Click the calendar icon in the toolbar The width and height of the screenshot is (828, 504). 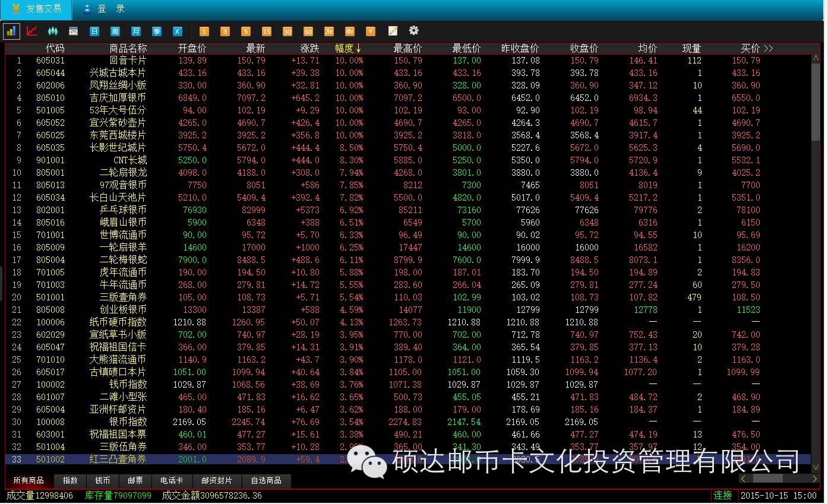click(74, 31)
